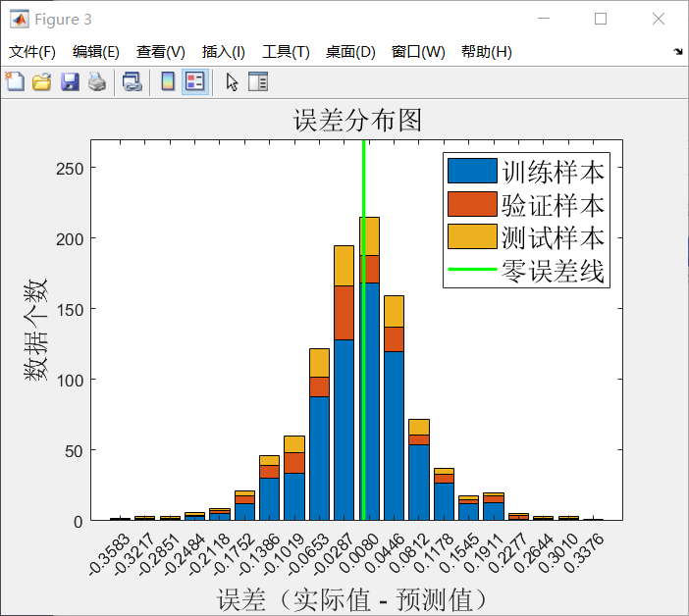Click the 帮助(H) menu item
Screen dimensions: 689x616
point(486,52)
